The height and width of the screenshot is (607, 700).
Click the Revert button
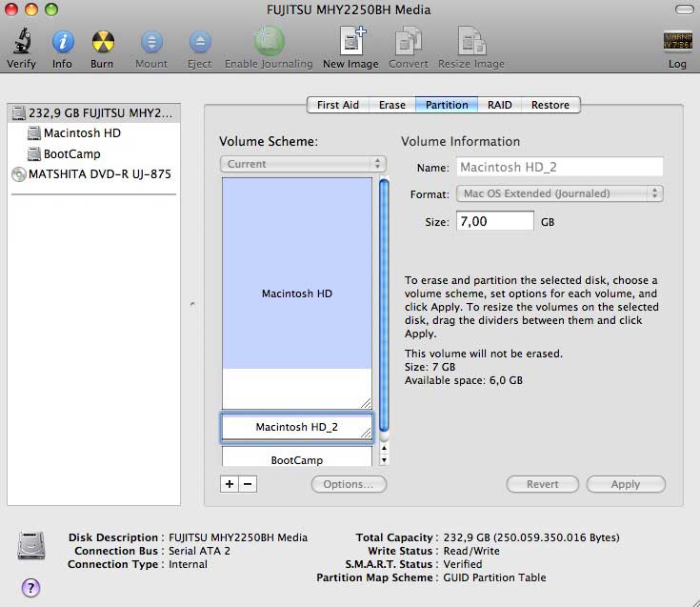coord(543,484)
